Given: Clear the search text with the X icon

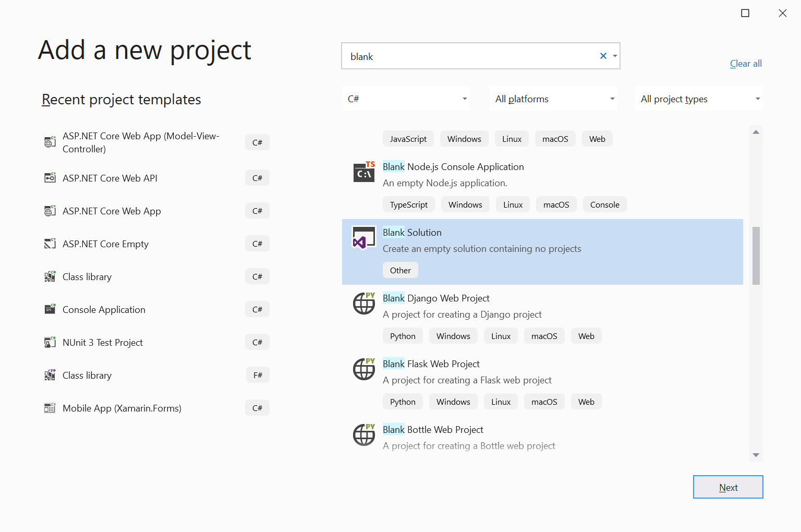Looking at the screenshot, I should coord(603,56).
